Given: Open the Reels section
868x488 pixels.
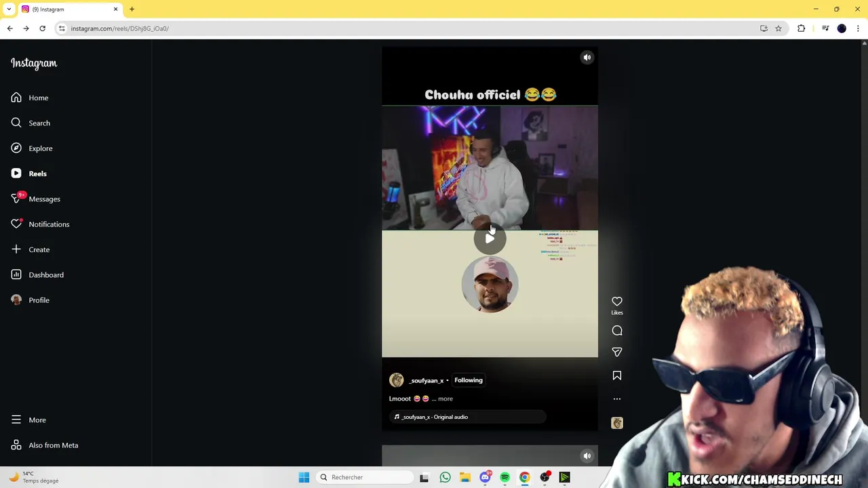Looking at the screenshot, I should coord(29,174).
